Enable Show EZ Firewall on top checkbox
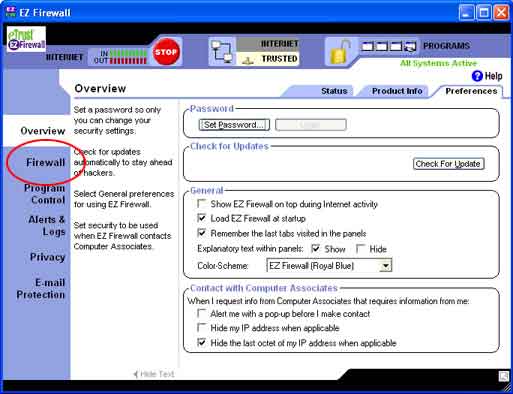The width and height of the screenshot is (513, 394). click(x=201, y=203)
